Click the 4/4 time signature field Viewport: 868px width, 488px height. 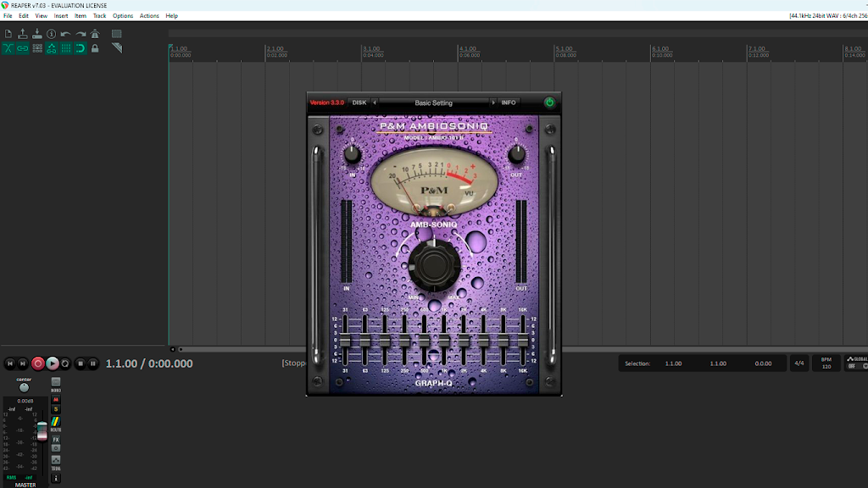pyautogui.click(x=799, y=363)
